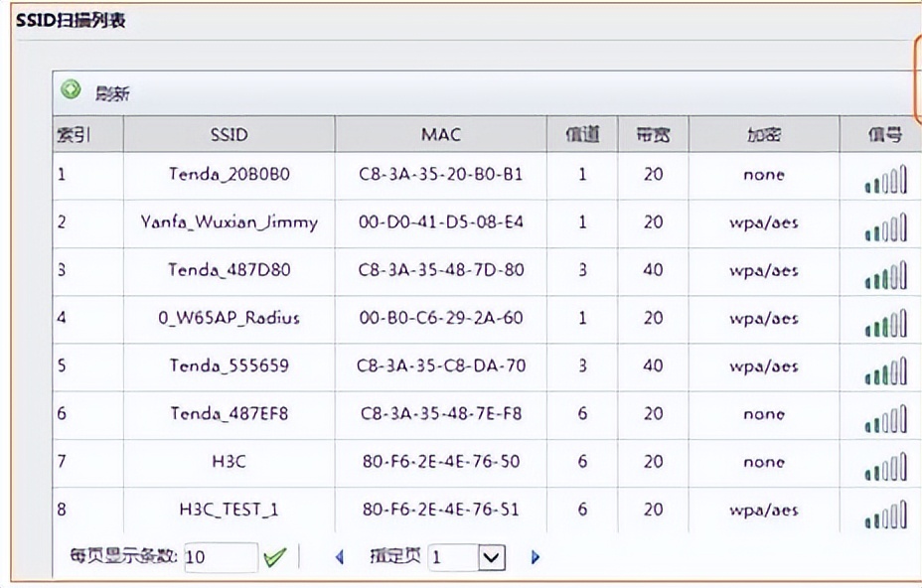Click the 带宽 bandwidth column header
Viewport: 922px width, 588px height.
[x=653, y=134]
